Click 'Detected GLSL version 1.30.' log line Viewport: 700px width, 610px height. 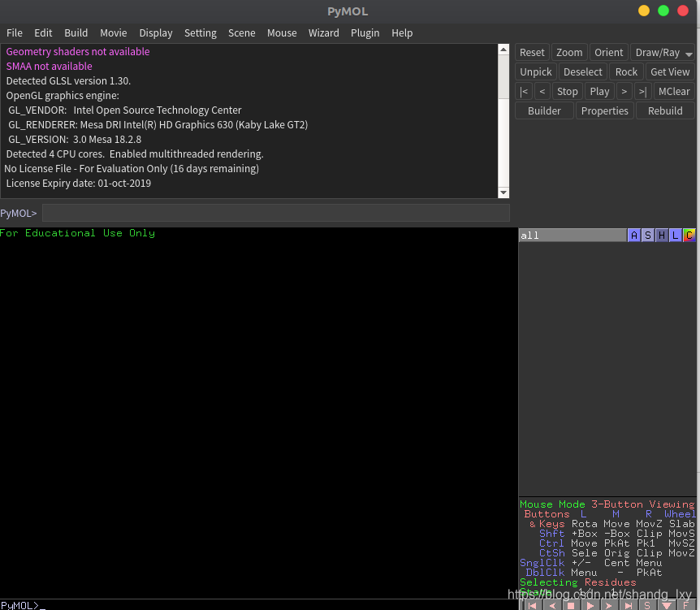pos(68,81)
